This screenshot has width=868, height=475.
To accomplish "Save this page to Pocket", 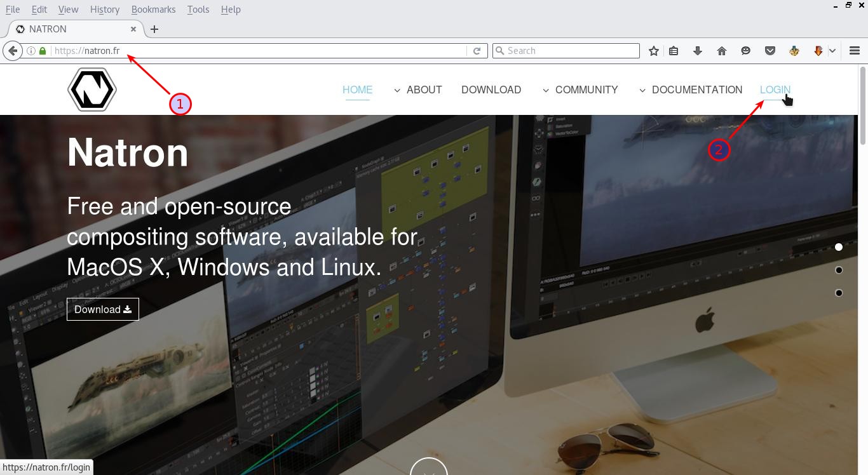I will click(x=770, y=50).
